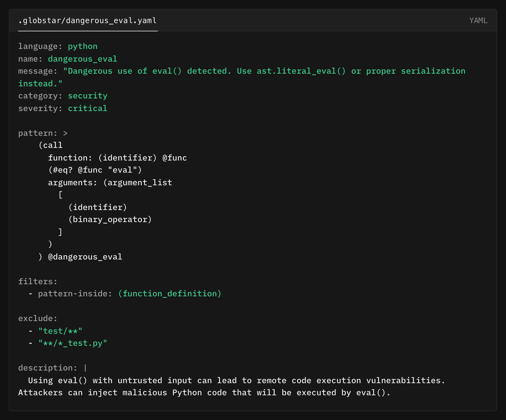Click the message line starting 'Dangerous use of eval()'
The width and height of the screenshot is (506, 420).
[242, 71]
